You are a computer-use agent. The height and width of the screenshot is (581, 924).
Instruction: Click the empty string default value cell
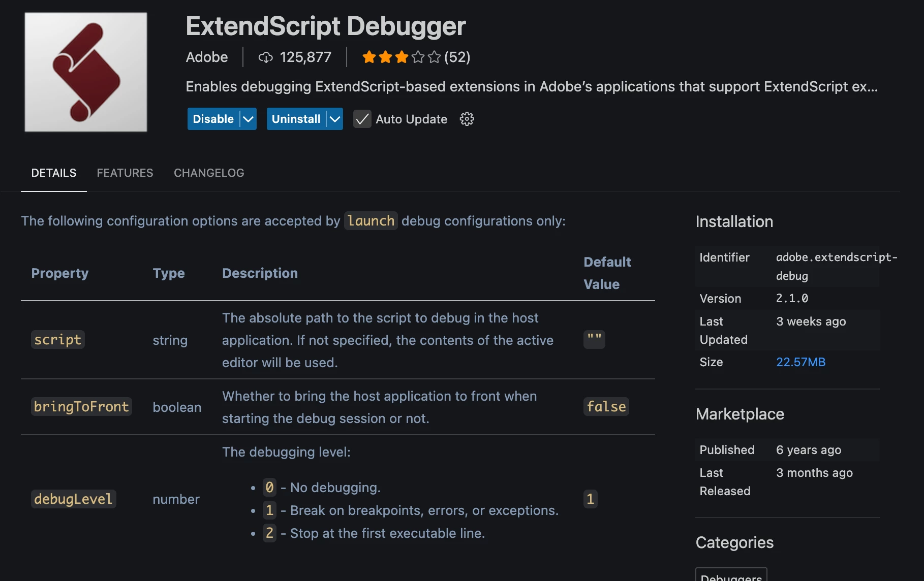pos(594,339)
